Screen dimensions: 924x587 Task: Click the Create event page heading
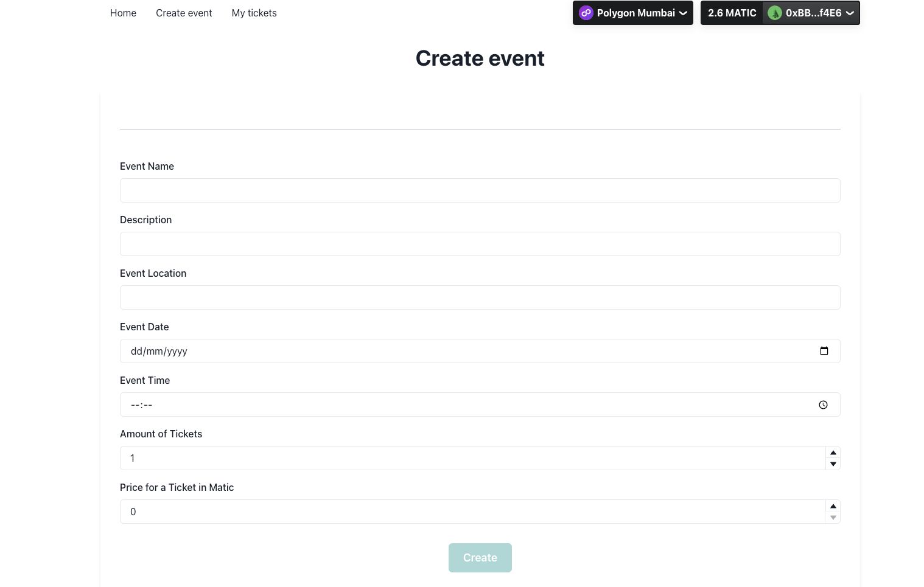[x=480, y=58]
